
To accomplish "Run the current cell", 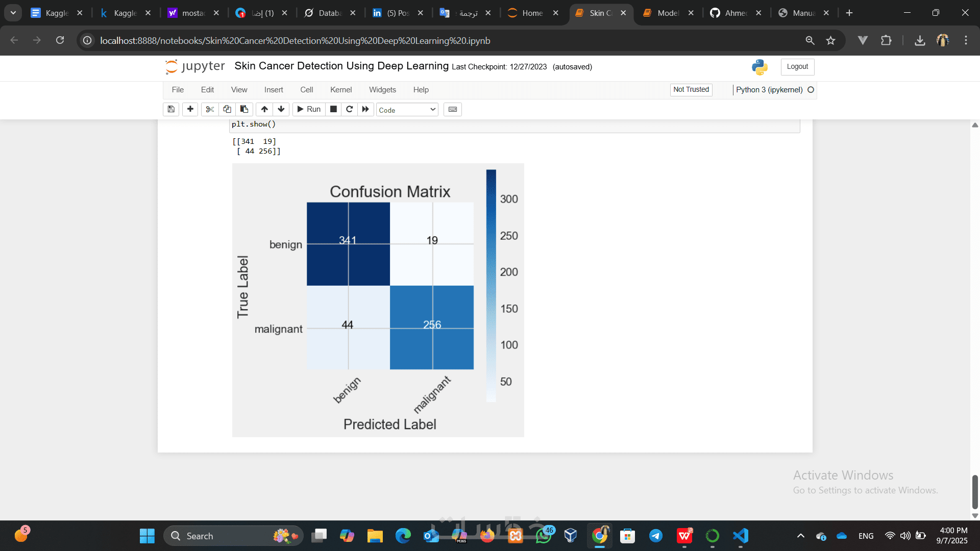I will (x=309, y=109).
